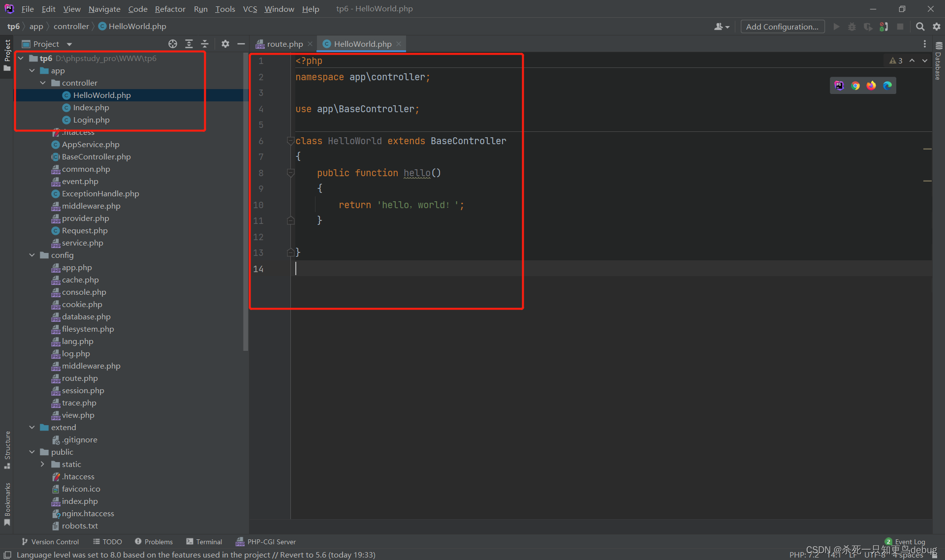Collapse the public folder in tree

tap(32, 452)
